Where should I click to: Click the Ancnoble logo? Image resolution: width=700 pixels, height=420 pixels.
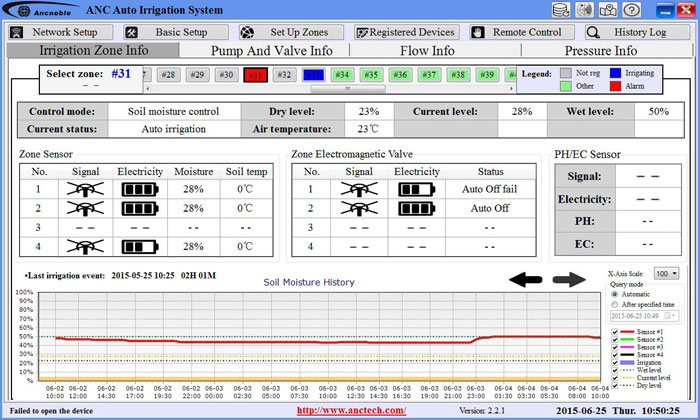pyautogui.click(x=41, y=10)
